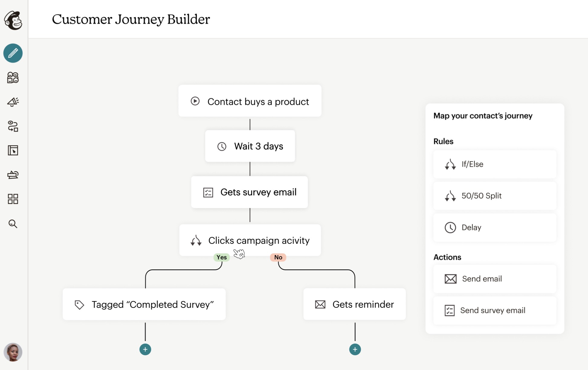Viewport: 588px width, 370px height.
Task: Open the Audience icon in sidebar
Action: [x=13, y=78]
